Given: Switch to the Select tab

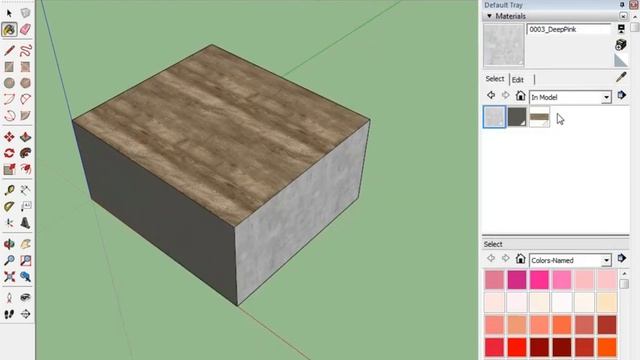Looking at the screenshot, I should tap(495, 79).
